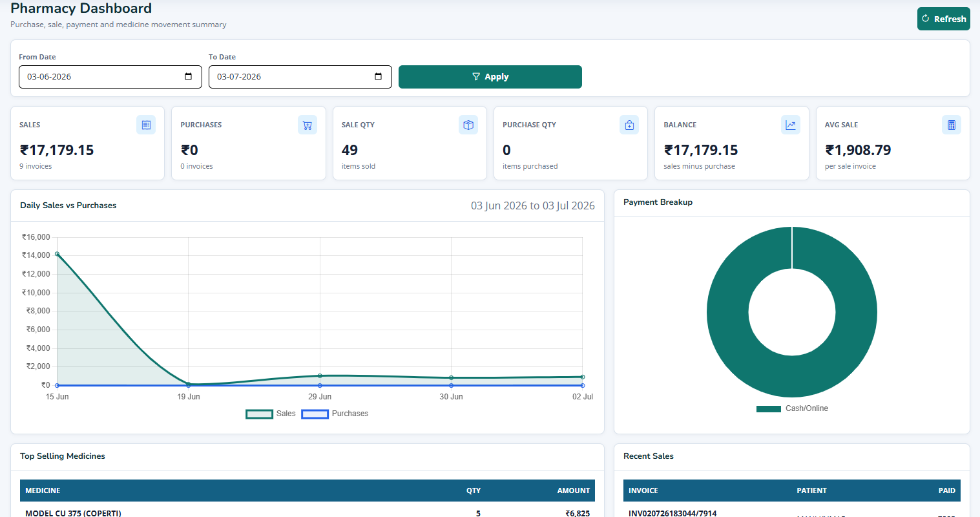Toggle the Purchases legend in chart

[335, 414]
